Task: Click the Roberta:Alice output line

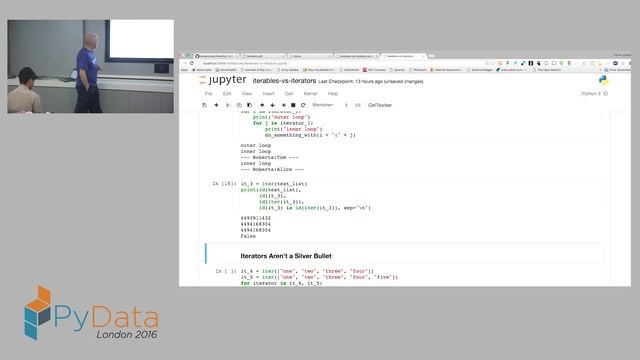Action: pos(272,169)
